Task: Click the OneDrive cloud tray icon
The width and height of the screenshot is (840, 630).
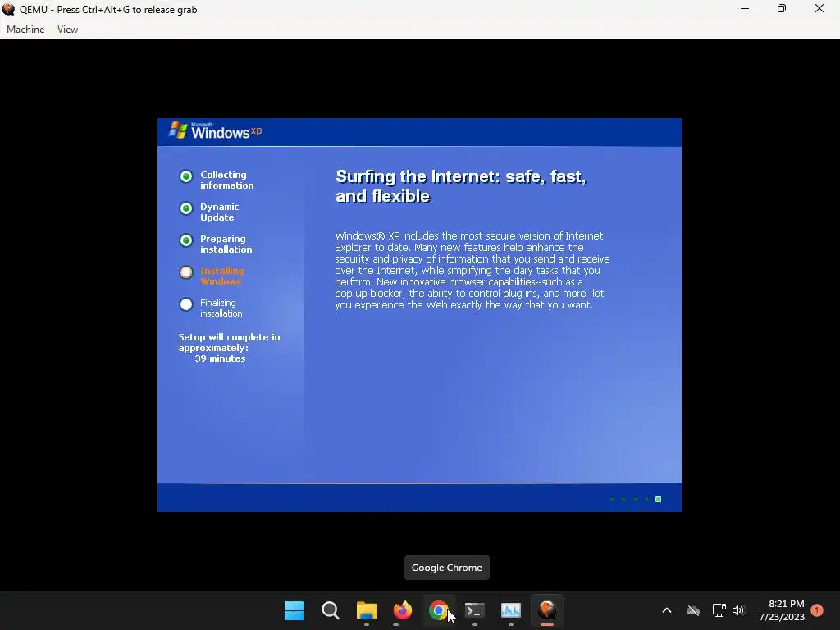Action: (692, 610)
